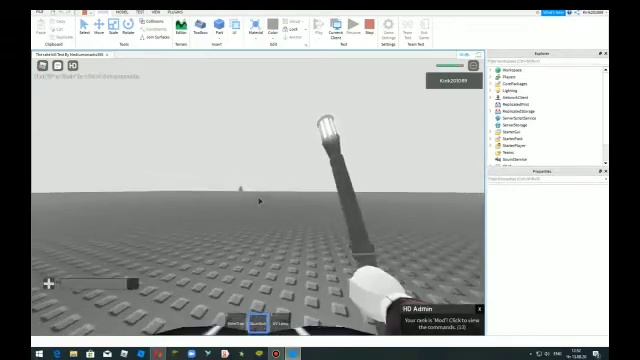Select the first hotbar tool slot

(x=236, y=323)
